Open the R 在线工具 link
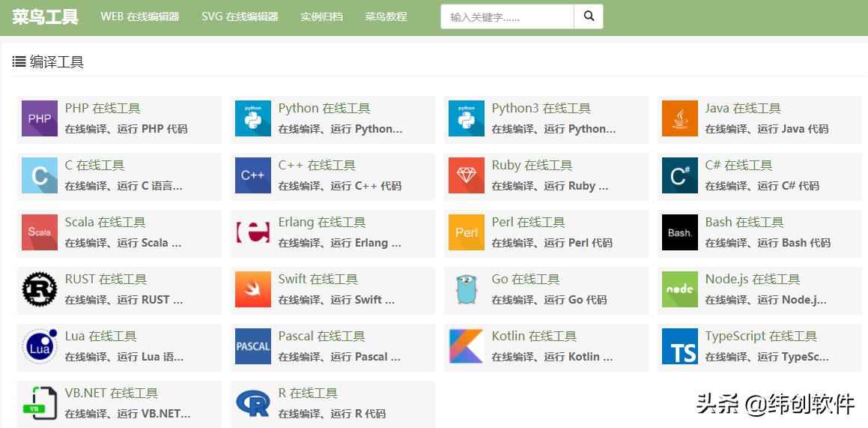Viewport: 868px width, 428px height. click(308, 394)
